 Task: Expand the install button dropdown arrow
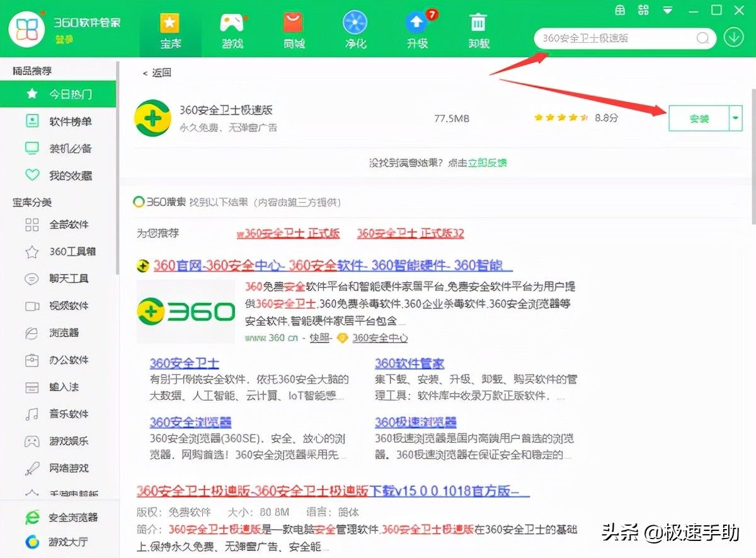coord(736,118)
